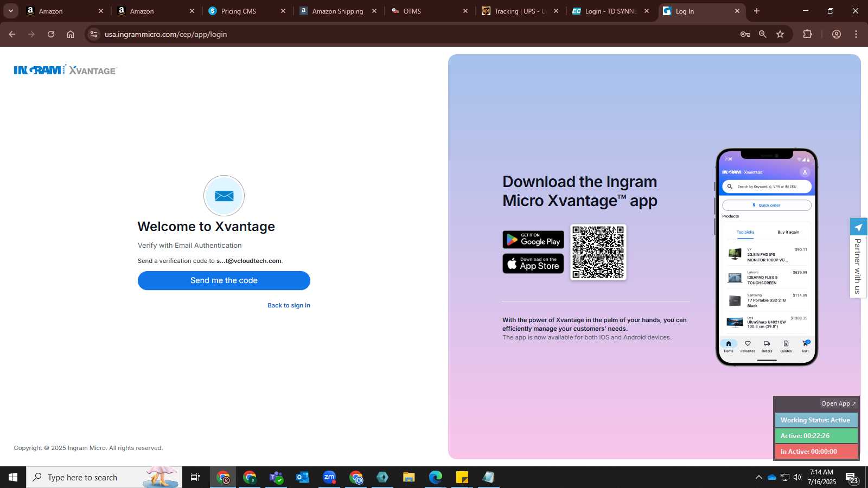Open the saved passwords key icon

pos(745,34)
